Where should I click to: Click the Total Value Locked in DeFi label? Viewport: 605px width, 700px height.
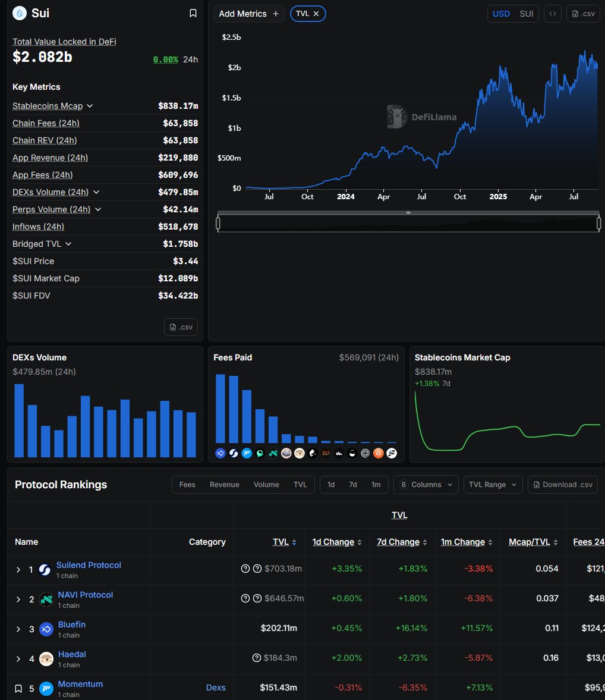pyautogui.click(x=64, y=42)
